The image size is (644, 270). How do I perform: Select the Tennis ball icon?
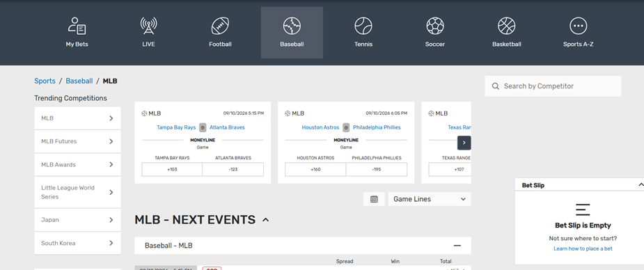click(x=363, y=26)
